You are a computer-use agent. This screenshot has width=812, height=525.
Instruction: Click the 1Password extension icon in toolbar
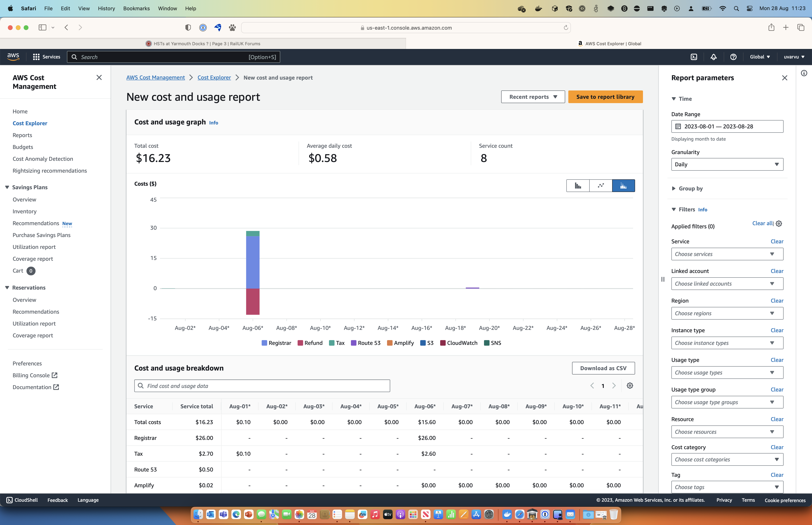coord(203,28)
